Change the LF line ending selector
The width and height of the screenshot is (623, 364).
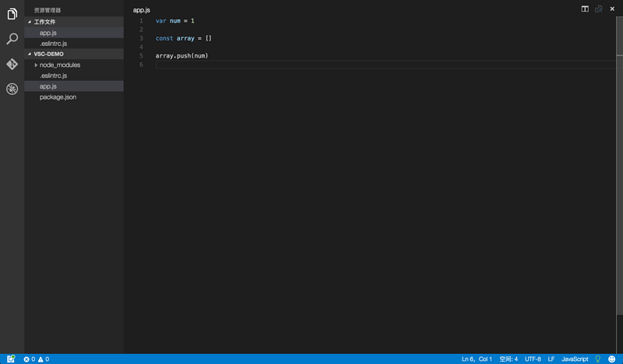click(551, 359)
